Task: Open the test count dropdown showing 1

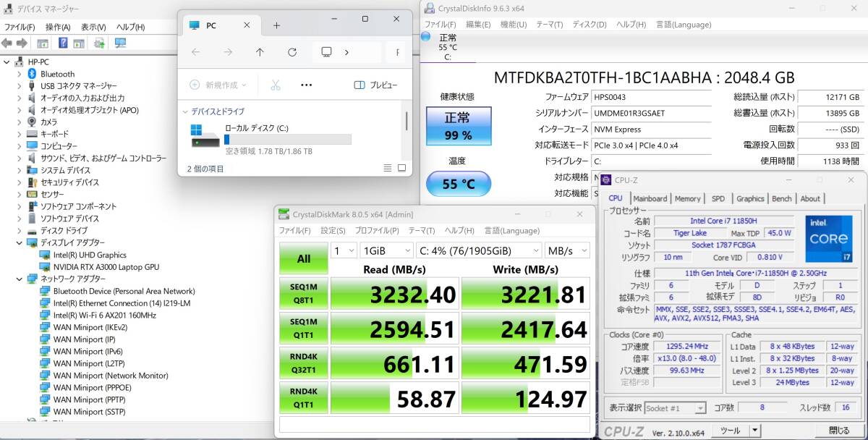Action: point(344,250)
